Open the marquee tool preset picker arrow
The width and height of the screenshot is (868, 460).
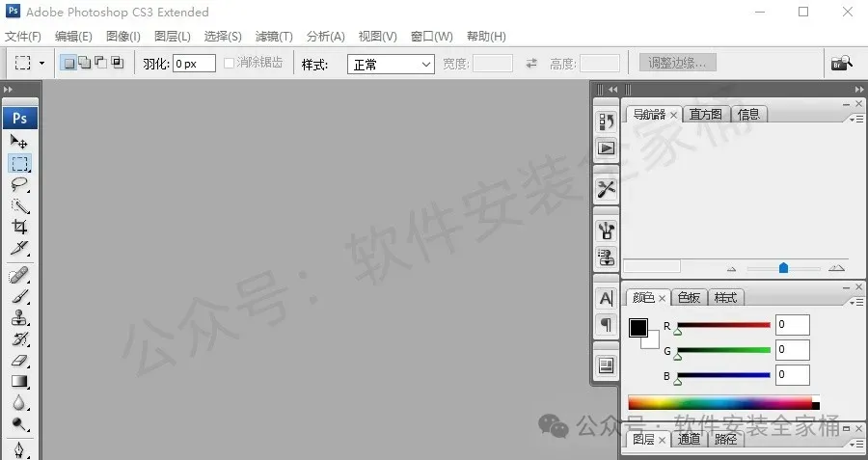(41, 63)
